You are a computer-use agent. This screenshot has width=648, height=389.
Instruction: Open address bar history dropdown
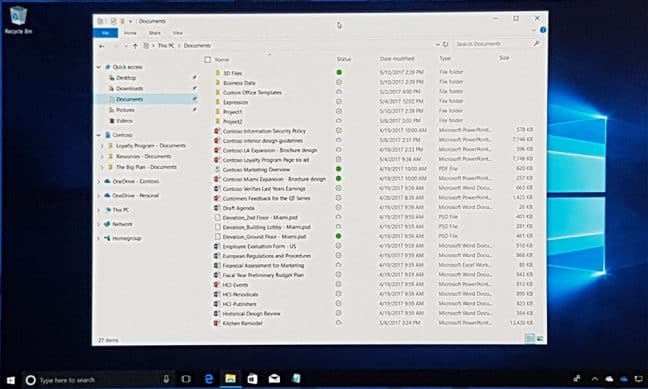click(x=438, y=44)
